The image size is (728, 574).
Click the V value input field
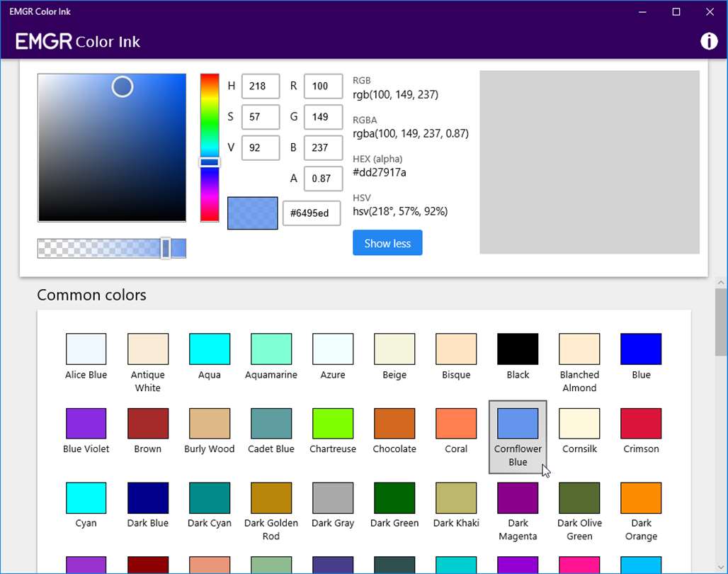pyautogui.click(x=261, y=148)
